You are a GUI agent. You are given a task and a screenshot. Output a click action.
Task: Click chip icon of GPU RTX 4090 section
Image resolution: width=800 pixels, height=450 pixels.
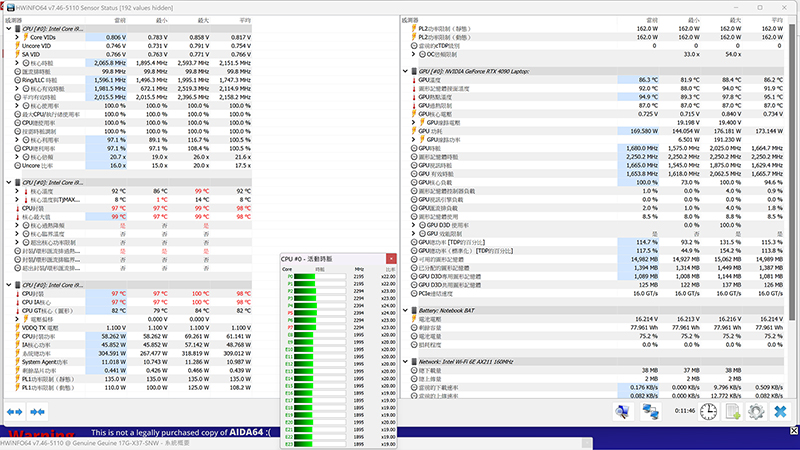coord(414,71)
